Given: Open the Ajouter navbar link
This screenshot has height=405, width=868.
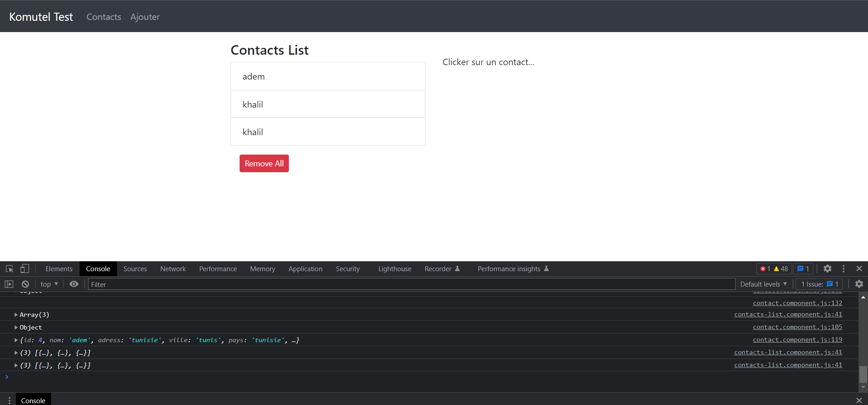Looking at the screenshot, I should pyautogui.click(x=145, y=17).
